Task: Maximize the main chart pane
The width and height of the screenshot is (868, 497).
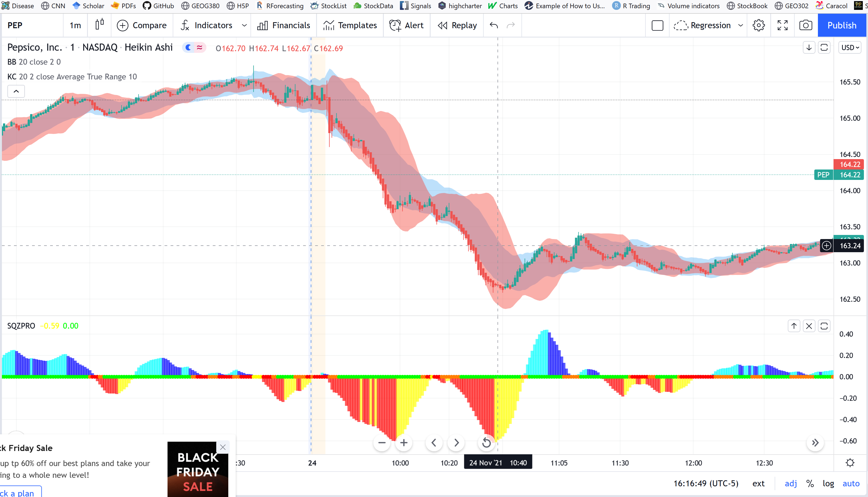Action: point(824,47)
